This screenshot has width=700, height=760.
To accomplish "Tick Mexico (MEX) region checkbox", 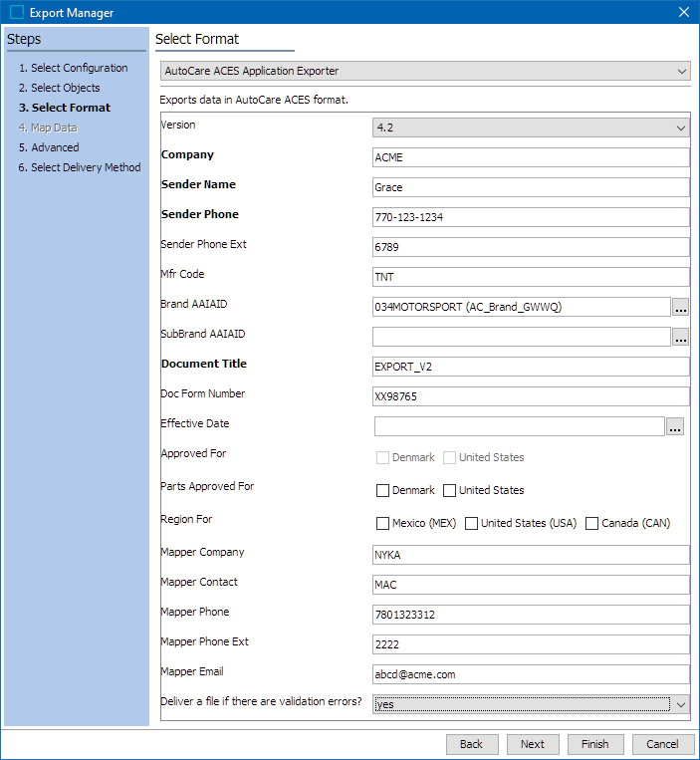I will [382, 524].
